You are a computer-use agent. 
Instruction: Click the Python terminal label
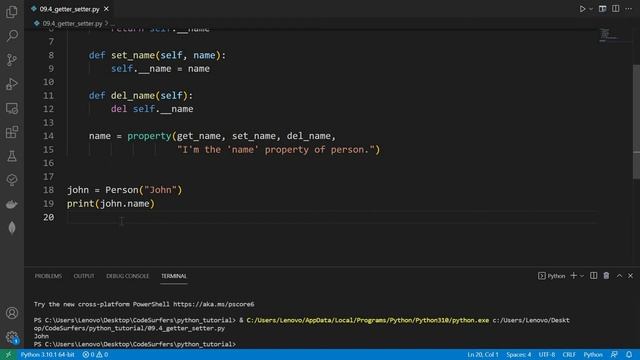(x=552, y=276)
